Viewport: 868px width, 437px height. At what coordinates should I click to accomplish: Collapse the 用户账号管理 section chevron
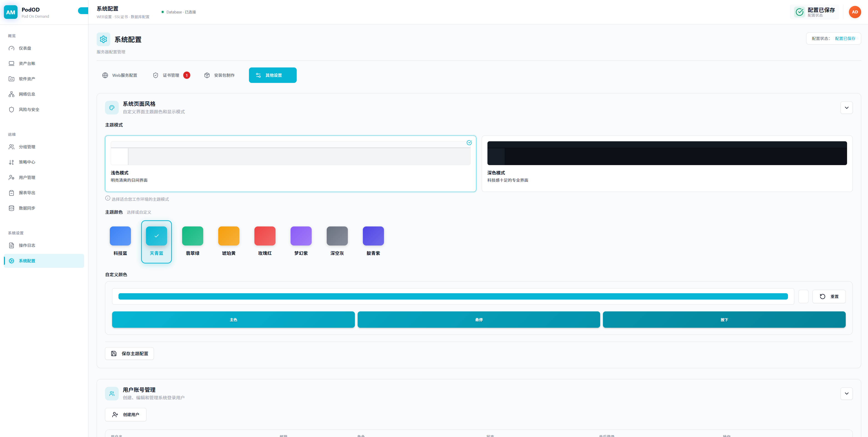846,394
